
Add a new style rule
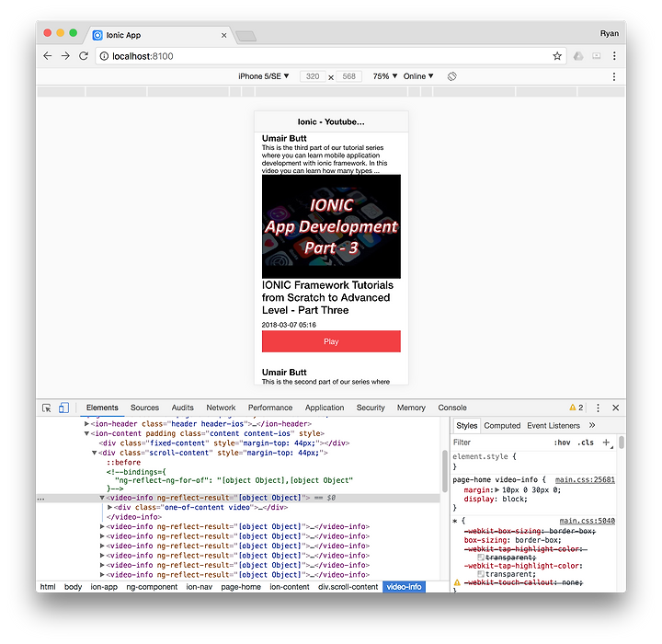click(606, 442)
